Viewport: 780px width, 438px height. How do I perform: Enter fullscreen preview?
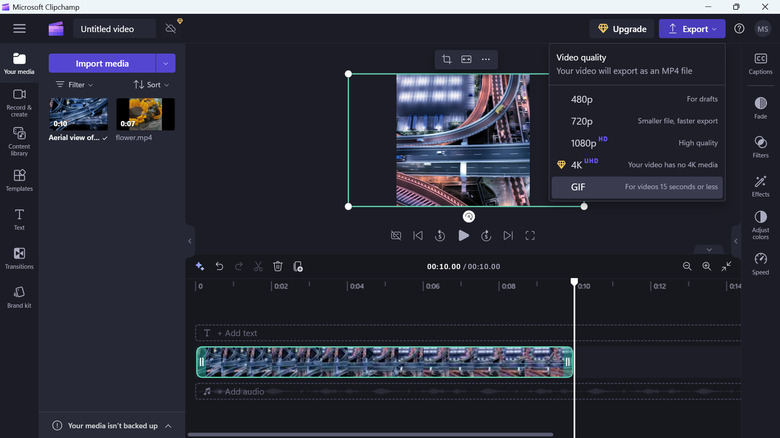point(530,235)
